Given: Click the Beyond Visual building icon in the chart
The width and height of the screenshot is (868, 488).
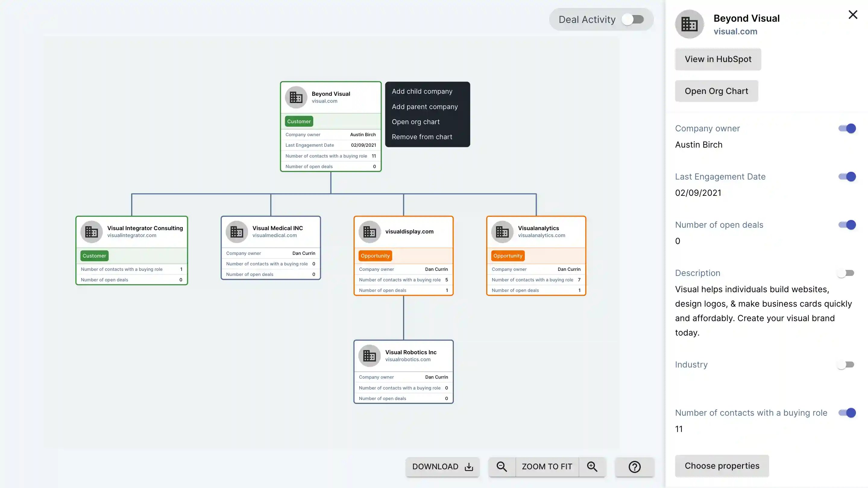Looking at the screenshot, I should [x=296, y=97].
